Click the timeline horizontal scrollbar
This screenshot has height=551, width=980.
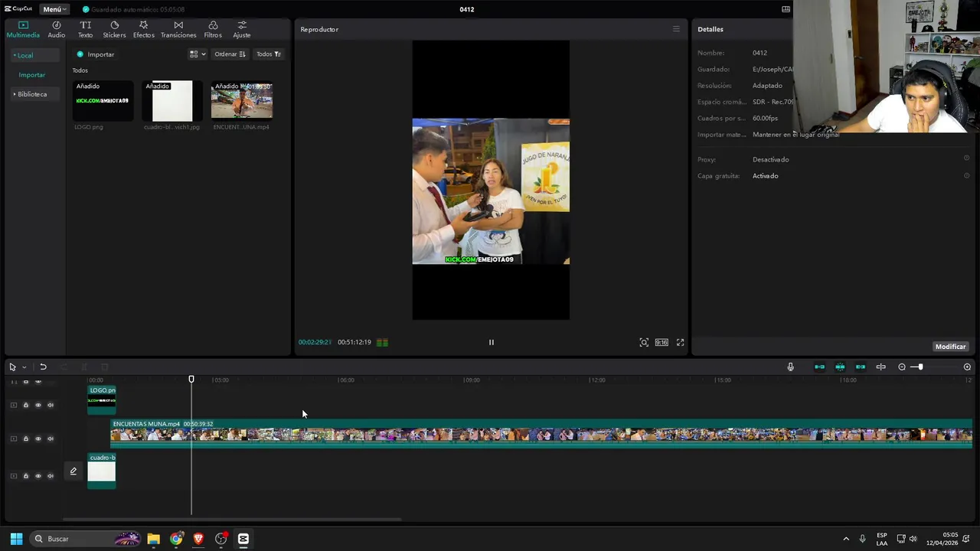(x=232, y=520)
